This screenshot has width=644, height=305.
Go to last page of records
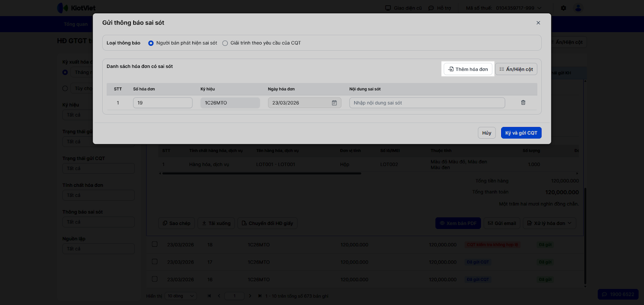tap(260, 296)
